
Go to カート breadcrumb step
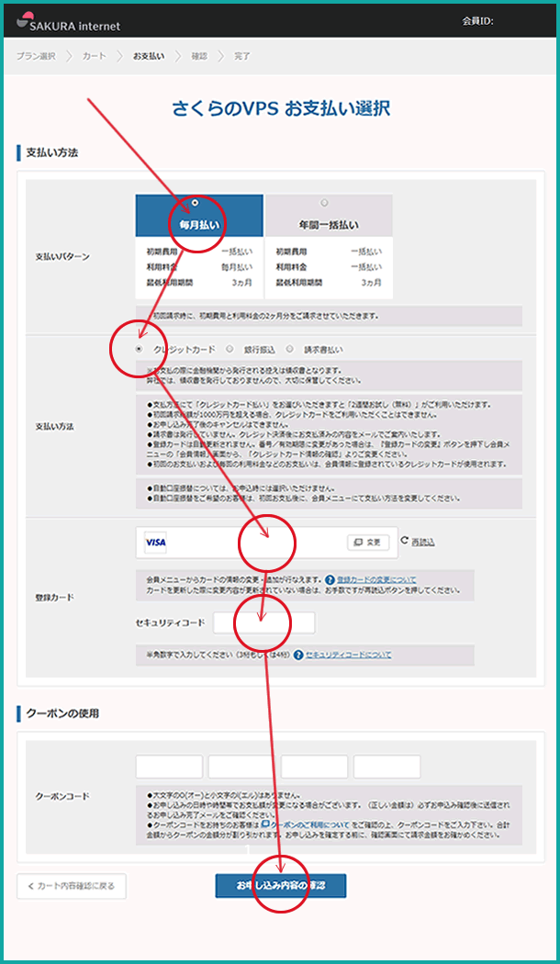coord(94,56)
